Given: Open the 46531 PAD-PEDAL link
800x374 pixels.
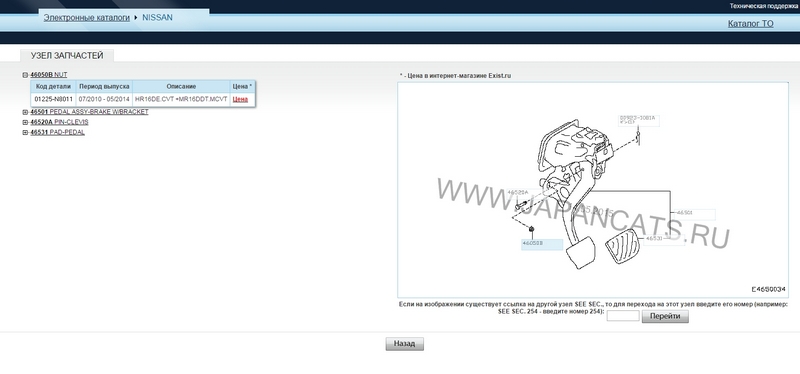Looking at the screenshot, I should [x=57, y=133].
